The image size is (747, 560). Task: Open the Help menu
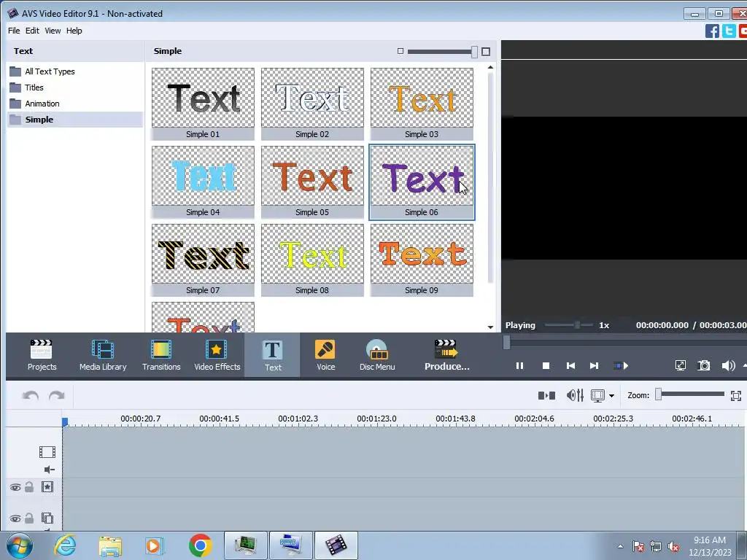[74, 31]
